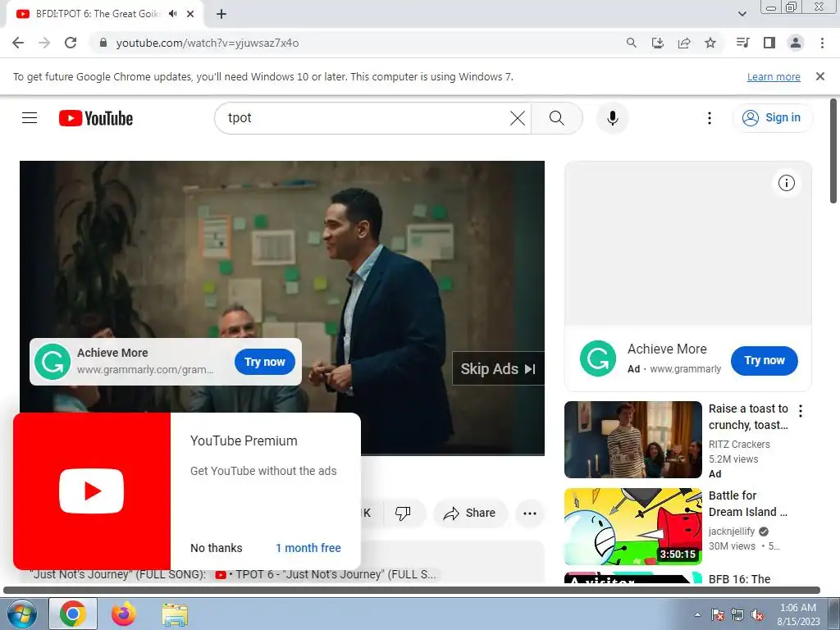The image size is (840, 630).
Task: Click the jacknjellify channel name
Action: click(731, 531)
